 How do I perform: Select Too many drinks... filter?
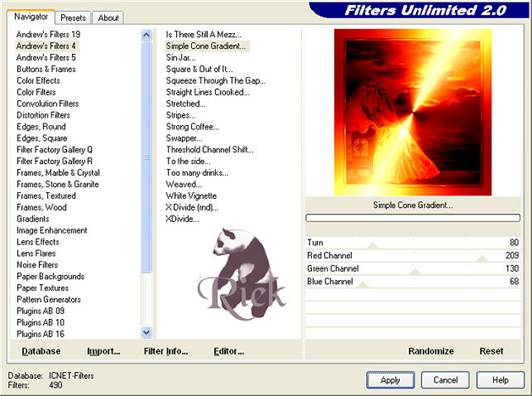pos(197,173)
